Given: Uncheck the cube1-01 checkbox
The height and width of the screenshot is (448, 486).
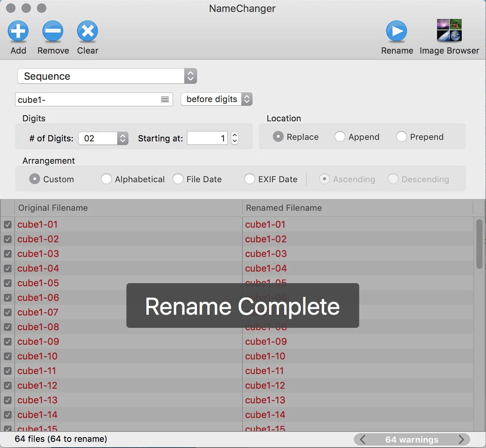Looking at the screenshot, I should (8, 225).
